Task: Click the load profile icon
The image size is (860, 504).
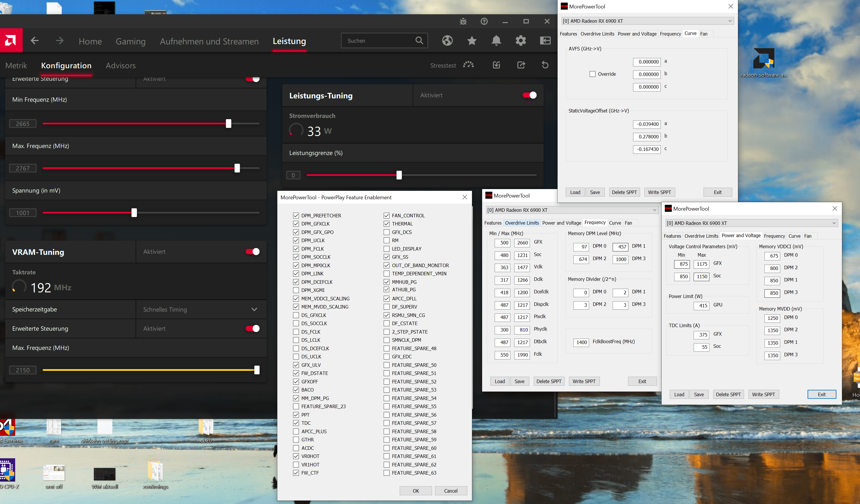Action: click(496, 65)
